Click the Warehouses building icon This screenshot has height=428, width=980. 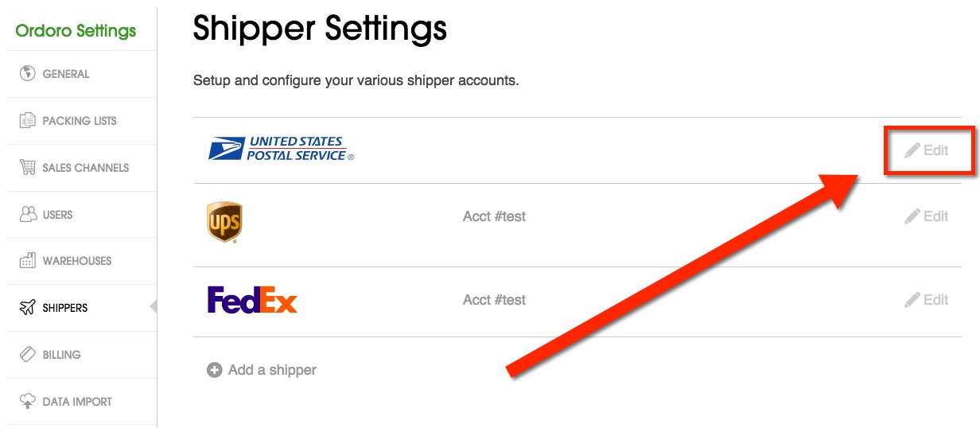(28, 261)
